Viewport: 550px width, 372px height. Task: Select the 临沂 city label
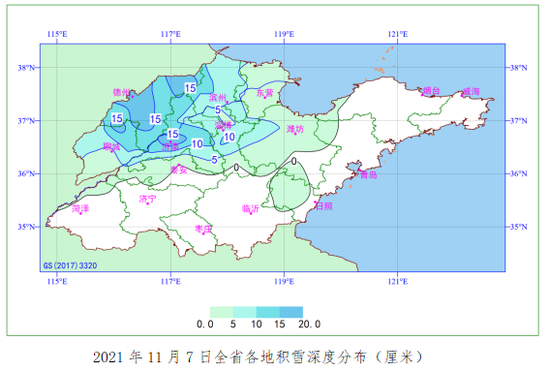coord(251,209)
